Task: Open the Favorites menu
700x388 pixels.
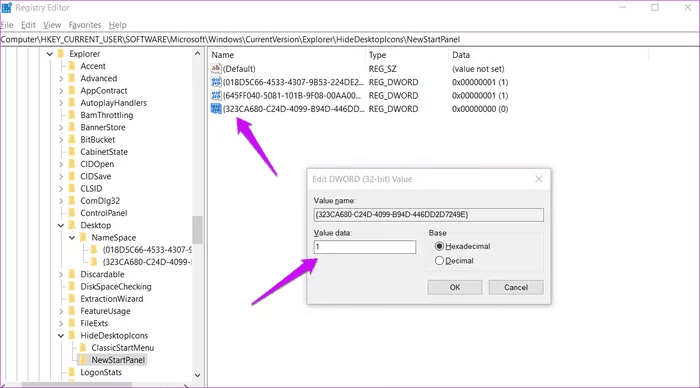Action: tap(85, 25)
